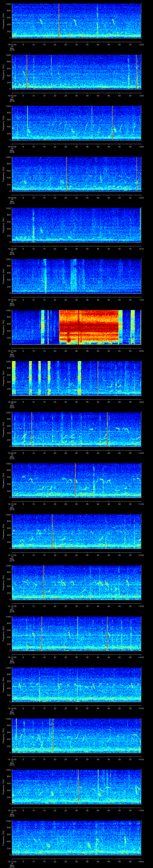Select the 19:15:00 start time label
The height and width of the screenshot is (868, 153).
pyautogui.click(x=12, y=759)
